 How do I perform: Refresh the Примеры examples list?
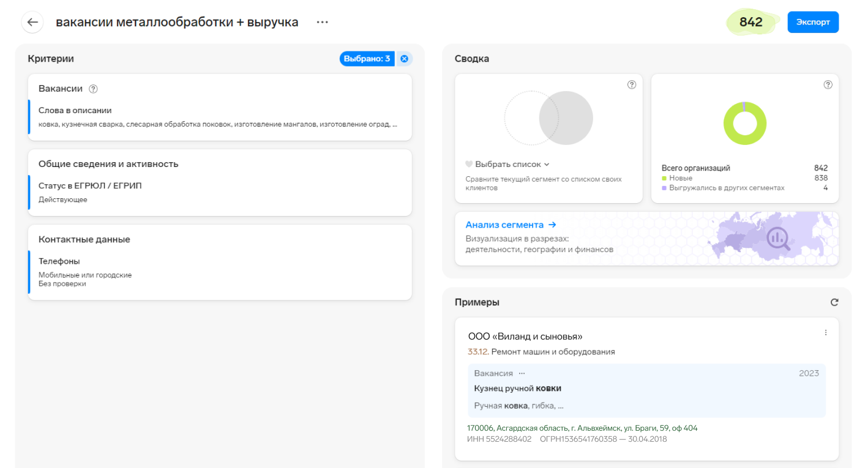point(834,302)
